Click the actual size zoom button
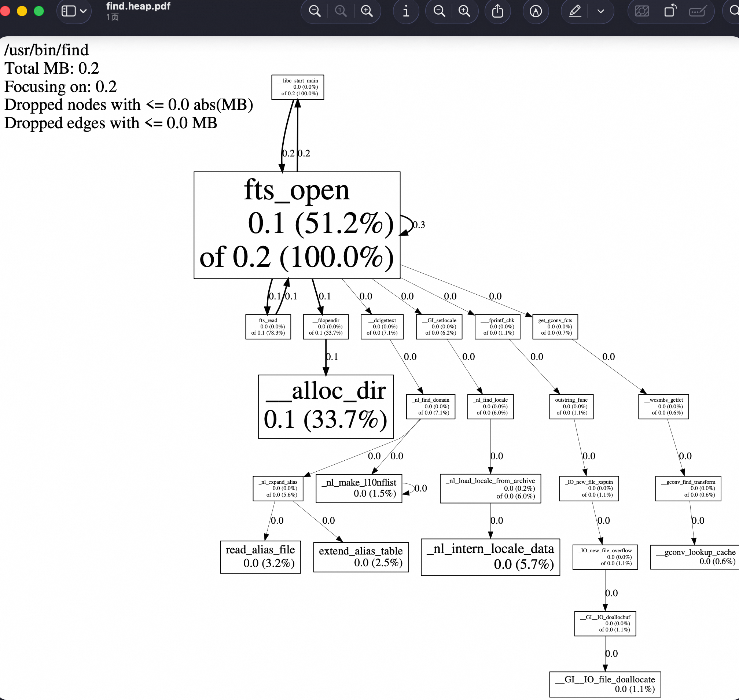The height and width of the screenshot is (700, 739). pyautogui.click(x=341, y=11)
